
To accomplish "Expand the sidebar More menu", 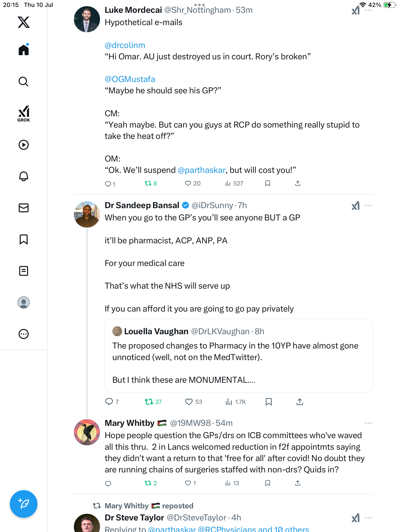I will pyautogui.click(x=24, y=334).
